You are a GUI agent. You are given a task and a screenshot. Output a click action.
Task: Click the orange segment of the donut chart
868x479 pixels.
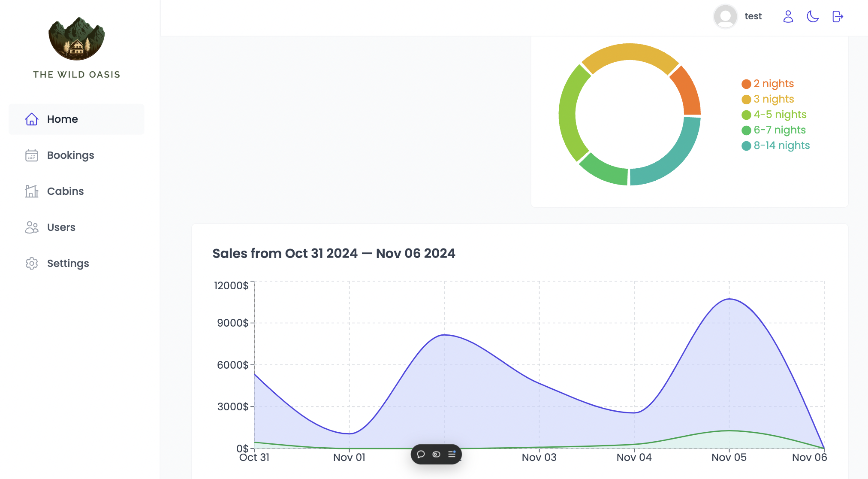click(688, 91)
